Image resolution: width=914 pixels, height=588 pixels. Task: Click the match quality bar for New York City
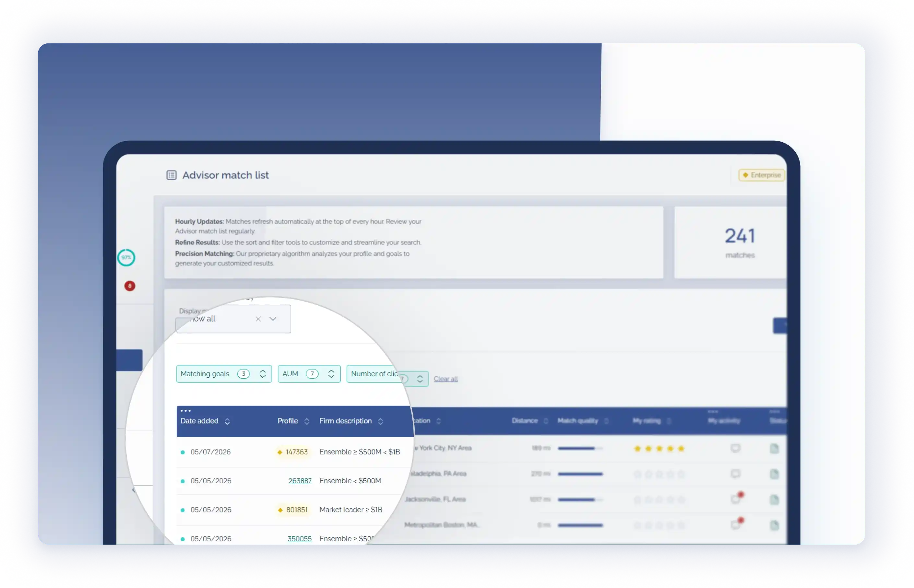pos(580,448)
